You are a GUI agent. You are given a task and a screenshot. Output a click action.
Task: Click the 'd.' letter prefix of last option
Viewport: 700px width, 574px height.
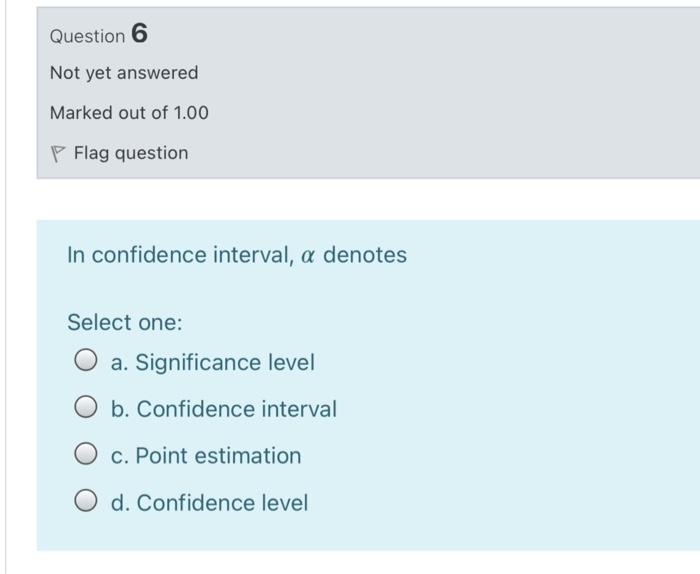pyautogui.click(x=120, y=503)
